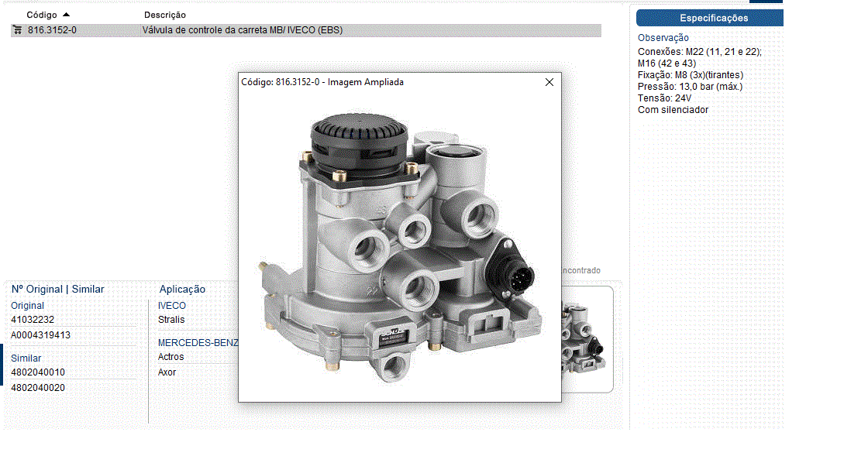Viewport: 868px width, 463px height.
Task: Click the Observação label under specifications
Action: pos(663,38)
